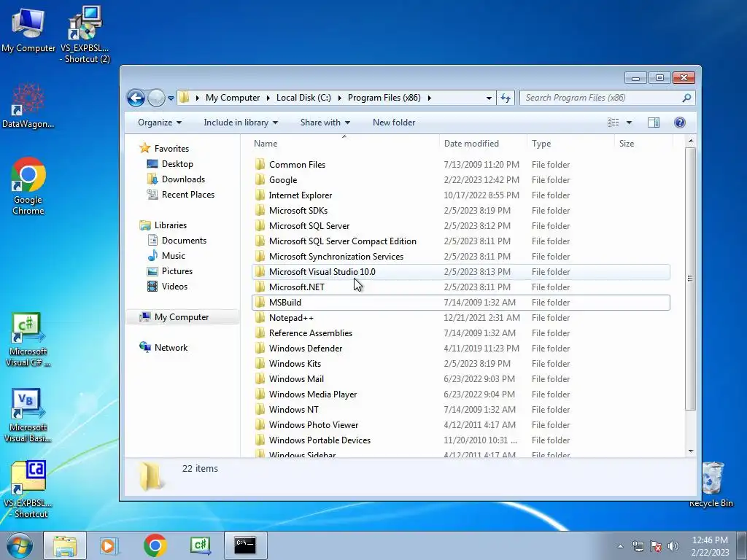The width and height of the screenshot is (747, 560).
Task: Sort by the Name column header
Action: (344, 144)
